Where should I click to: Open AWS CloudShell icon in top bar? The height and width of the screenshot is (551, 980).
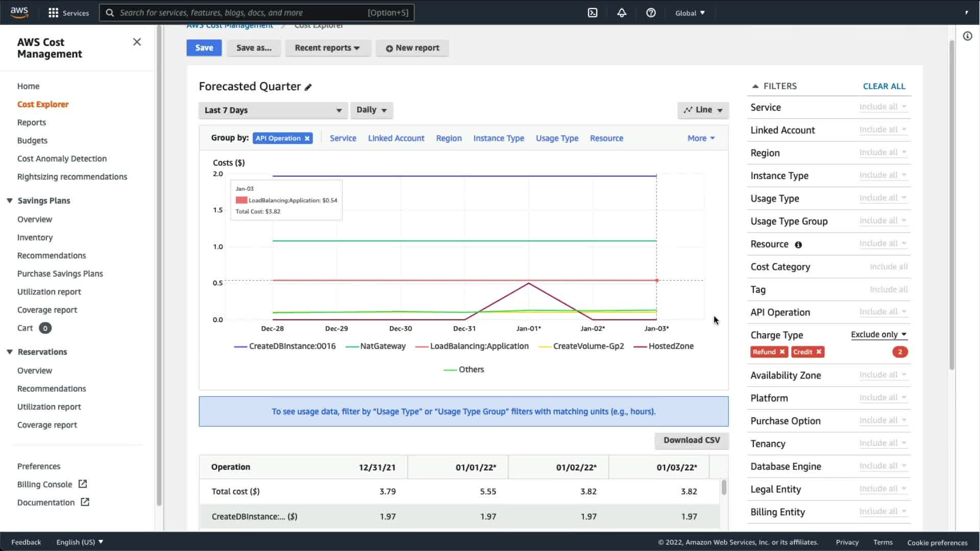click(x=593, y=13)
